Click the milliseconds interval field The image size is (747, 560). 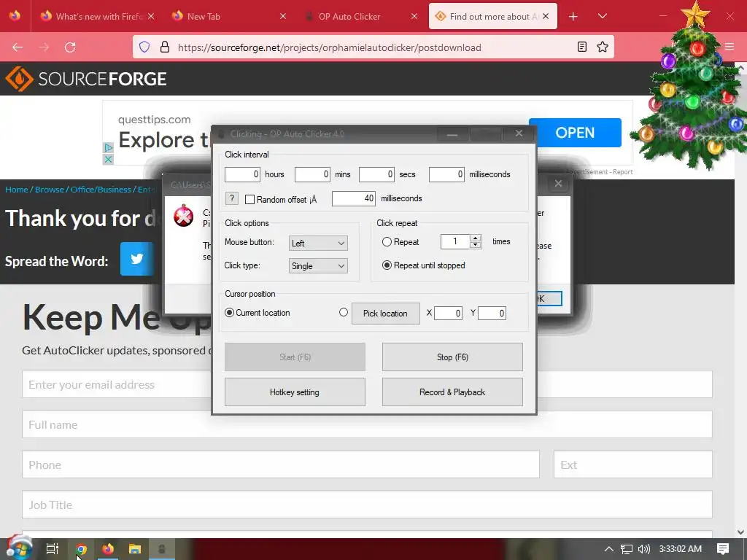click(447, 174)
